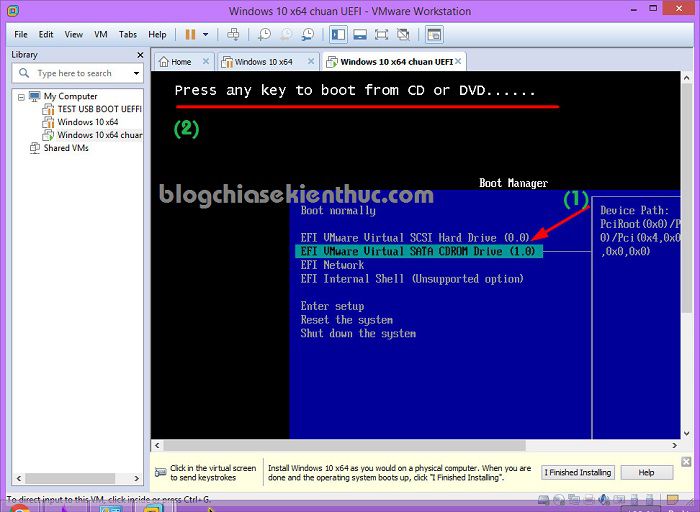Screen dimensions: 700x512
Task: Open the File menu
Action: click(x=21, y=34)
